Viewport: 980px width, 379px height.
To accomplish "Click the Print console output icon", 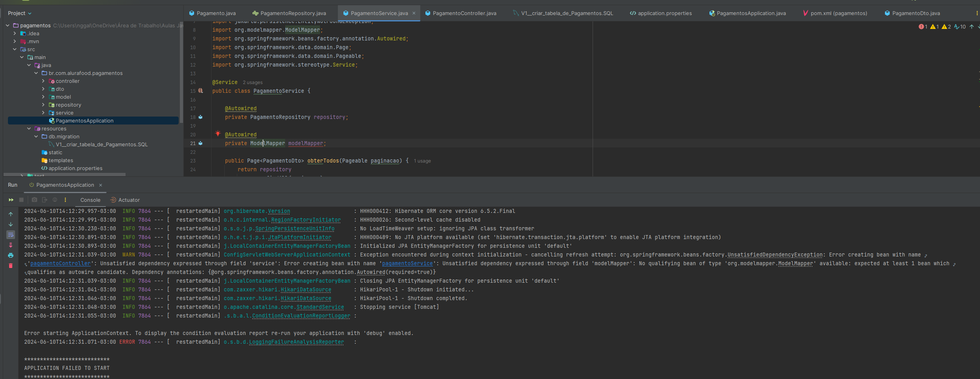I will [x=11, y=255].
